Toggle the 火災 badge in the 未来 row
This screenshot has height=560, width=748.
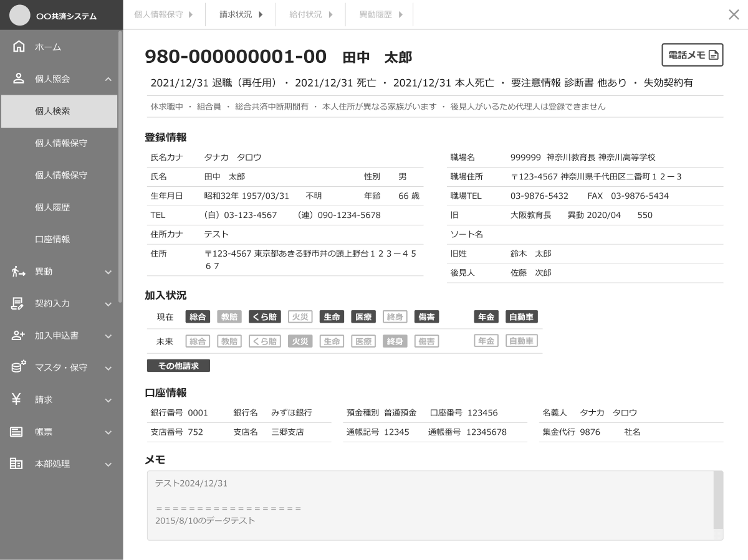click(300, 341)
